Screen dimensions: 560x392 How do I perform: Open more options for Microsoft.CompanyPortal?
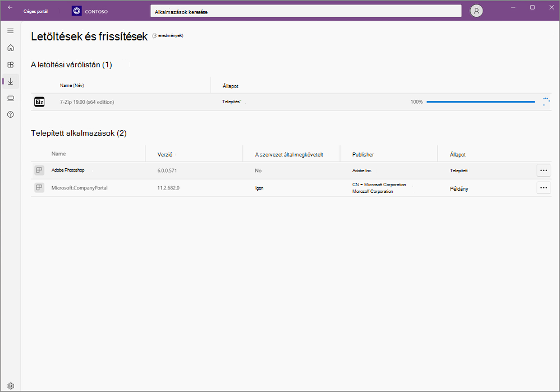point(544,187)
